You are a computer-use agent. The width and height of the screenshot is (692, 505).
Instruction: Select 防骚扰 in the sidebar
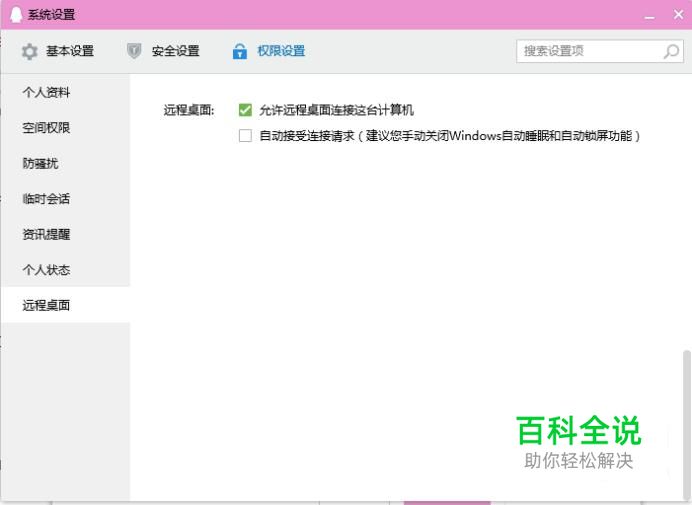(x=65, y=163)
